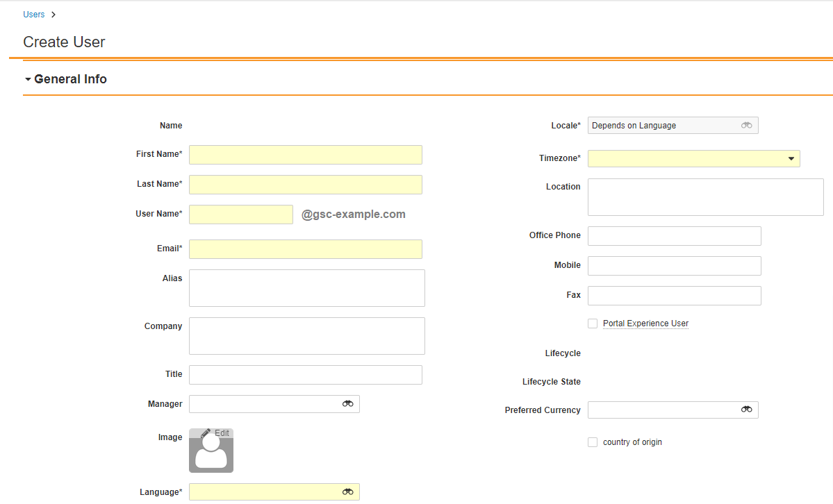Viewport: 833px width, 504px height.
Task: Click the Fax input field
Action: [x=674, y=295]
